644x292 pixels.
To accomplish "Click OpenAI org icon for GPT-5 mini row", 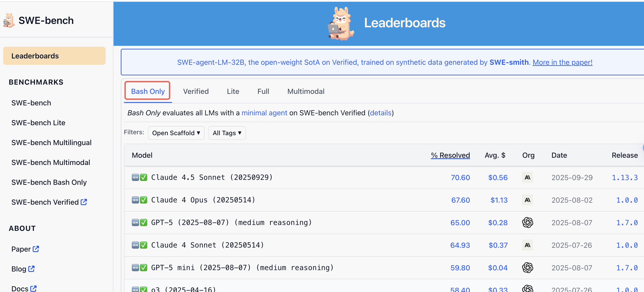I will click(x=527, y=268).
